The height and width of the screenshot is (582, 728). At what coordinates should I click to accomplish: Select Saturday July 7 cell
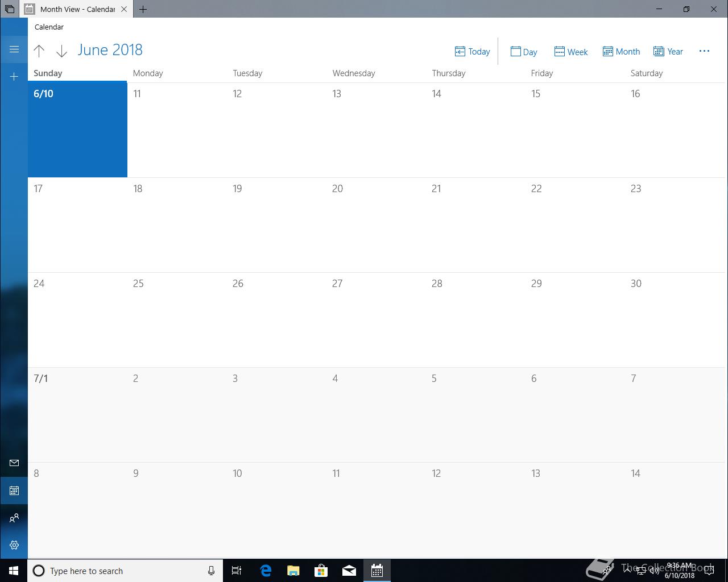[x=675, y=415]
